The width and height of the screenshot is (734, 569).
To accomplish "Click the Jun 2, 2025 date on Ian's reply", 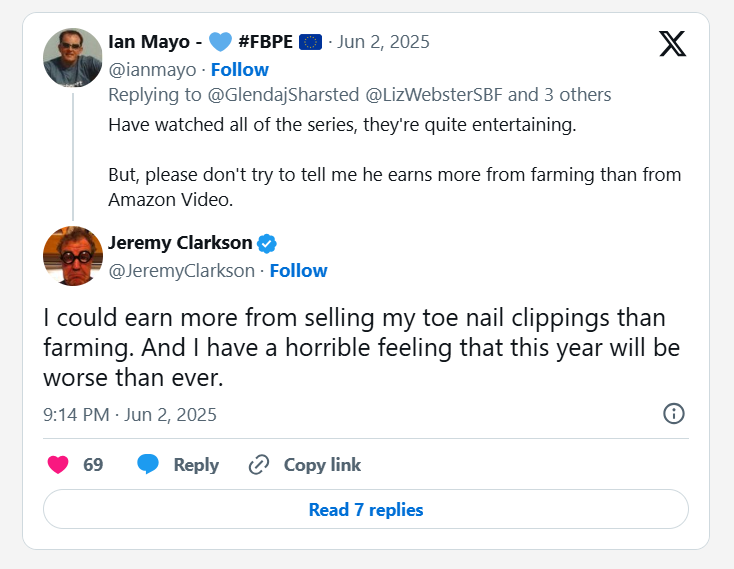I will pos(383,42).
